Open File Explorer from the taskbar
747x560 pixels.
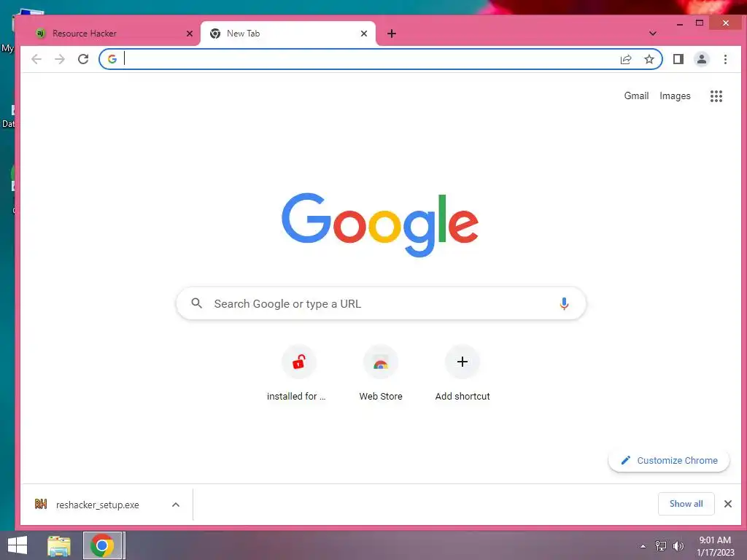59,545
